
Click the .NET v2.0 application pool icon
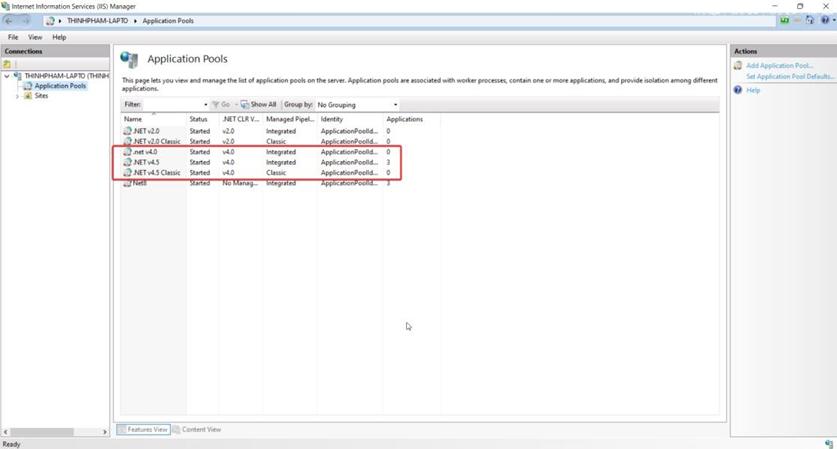click(x=127, y=131)
